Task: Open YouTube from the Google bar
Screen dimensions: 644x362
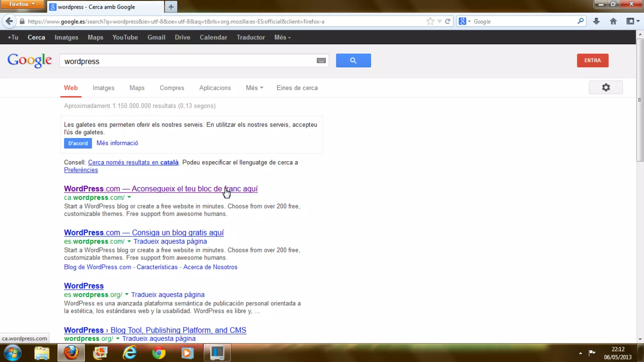Action: (x=125, y=37)
